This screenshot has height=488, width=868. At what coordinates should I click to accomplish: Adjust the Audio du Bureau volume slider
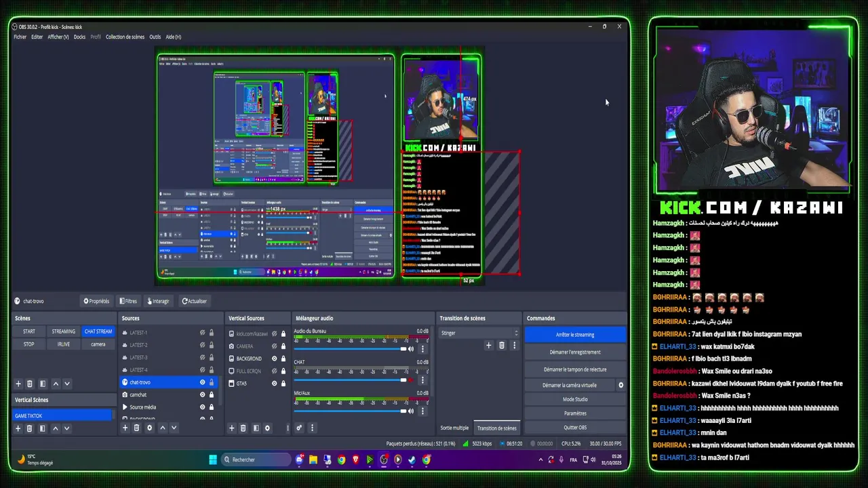350,349
